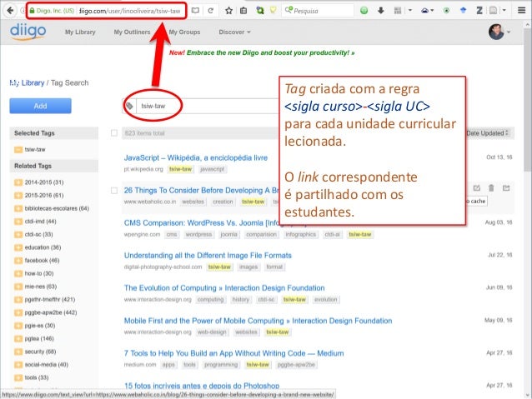Open The Evolution of Computing bookmark
This screenshot has height=399, width=532.
224,288
